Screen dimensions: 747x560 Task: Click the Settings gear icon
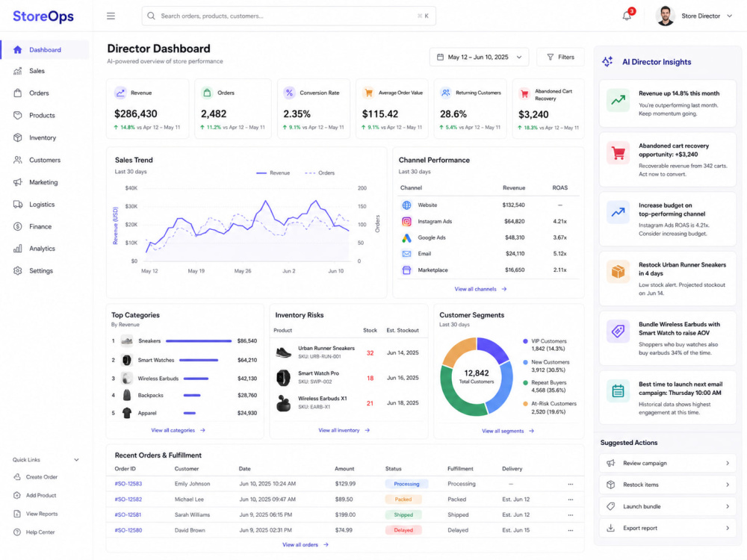[18, 270]
